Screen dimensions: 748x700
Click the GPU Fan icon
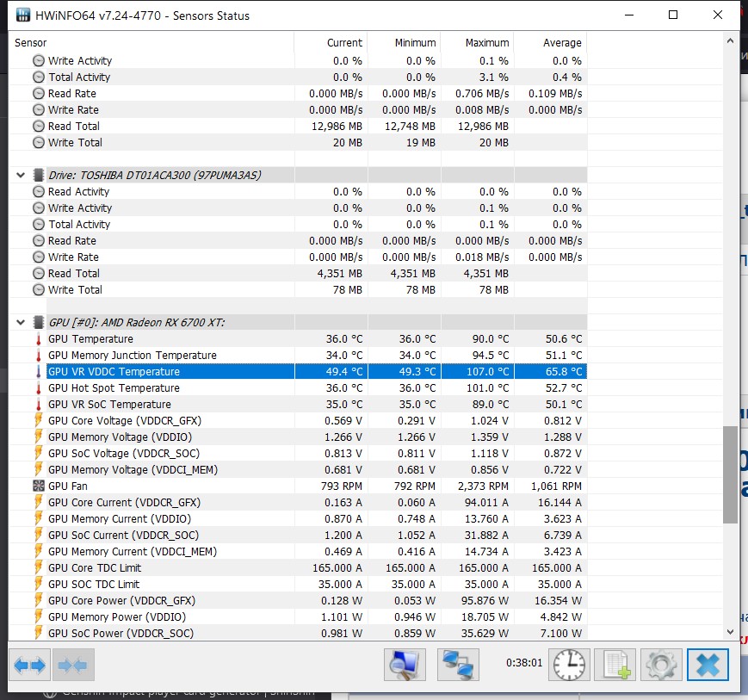click(x=38, y=486)
